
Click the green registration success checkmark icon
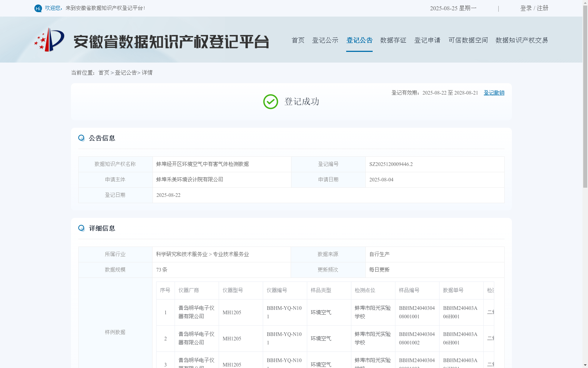pos(270,102)
